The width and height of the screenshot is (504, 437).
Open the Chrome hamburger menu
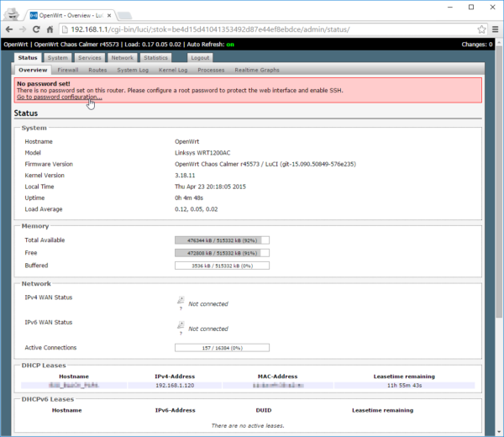coord(495,29)
